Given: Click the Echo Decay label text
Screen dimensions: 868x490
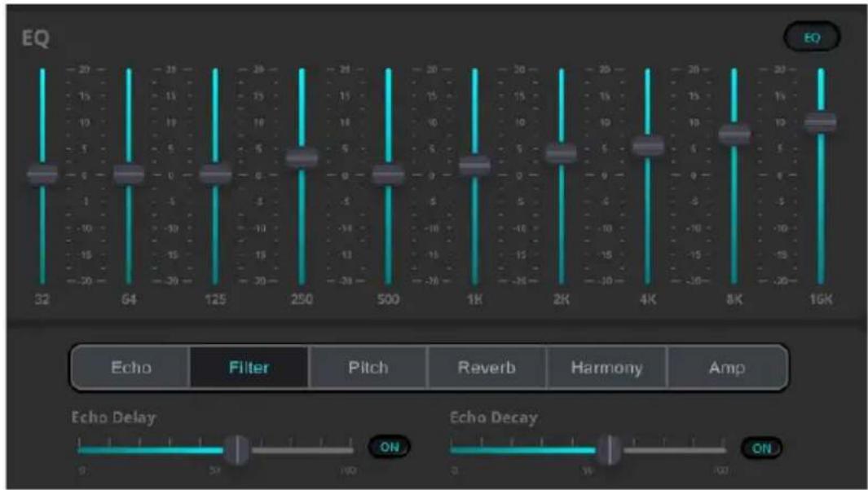Looking at the screenshot, I should [x=493, y=417].
